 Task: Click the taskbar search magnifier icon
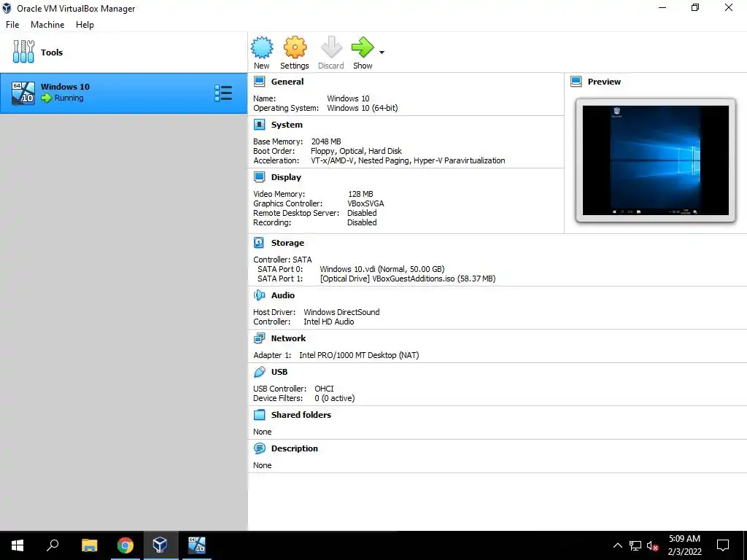[x=53, y=545]
